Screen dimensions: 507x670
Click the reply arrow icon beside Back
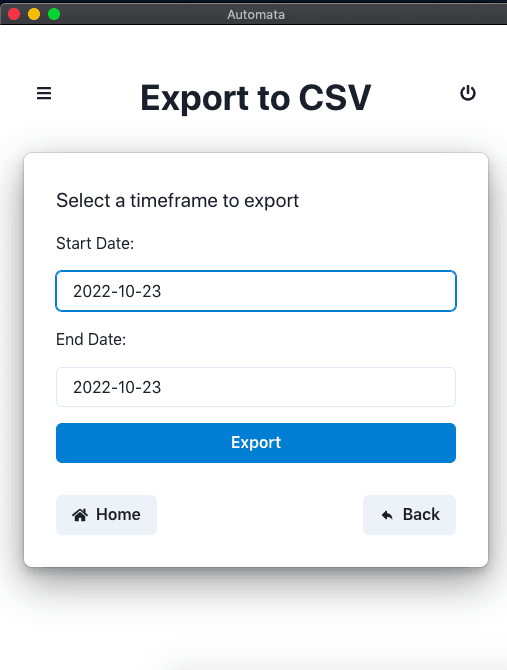[387, 515]
